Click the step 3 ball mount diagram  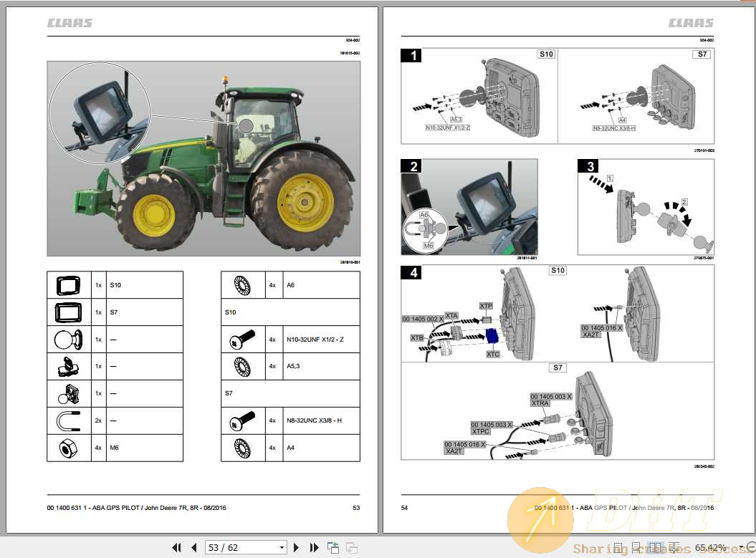(x=646, y=207)
